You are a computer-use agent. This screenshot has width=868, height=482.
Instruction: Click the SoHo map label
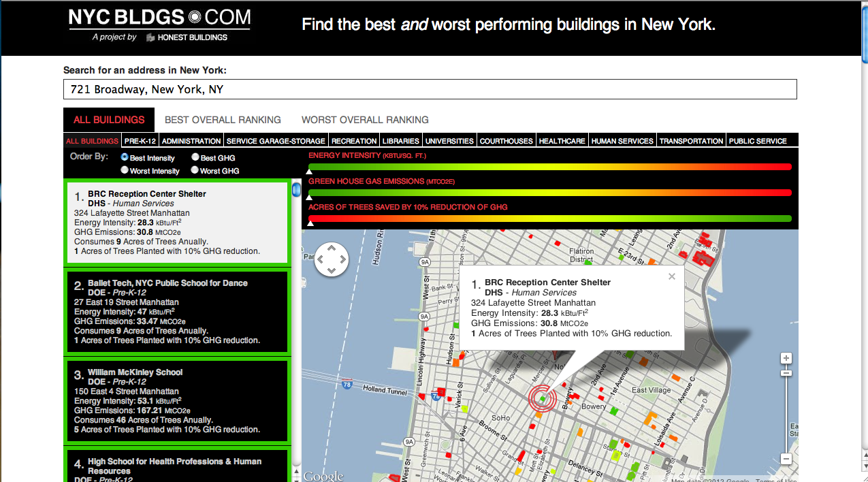(x=502, y=417)
